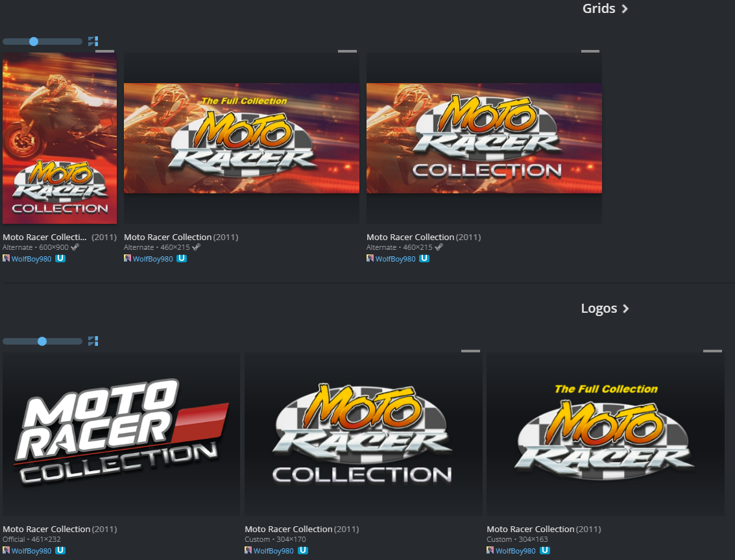735x560 pixels.
Task: Adjust the Logos thumbnail size slider
Action: point(42,341)
